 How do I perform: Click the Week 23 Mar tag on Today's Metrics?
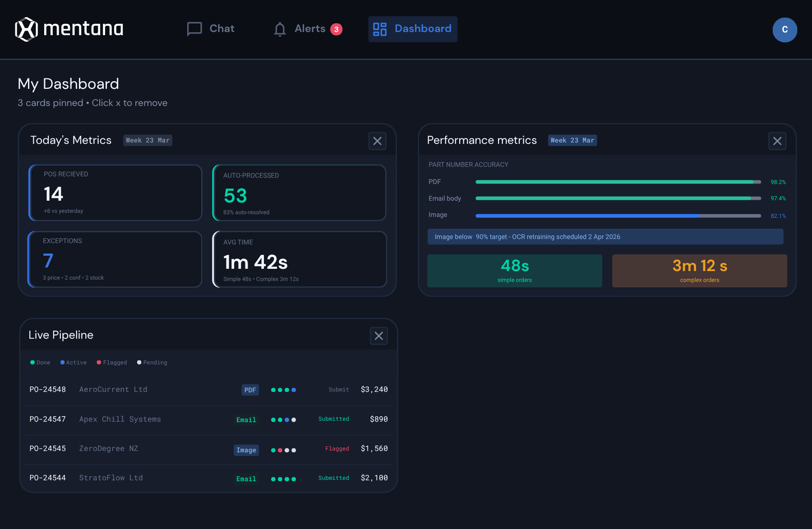tap(148, 140)
